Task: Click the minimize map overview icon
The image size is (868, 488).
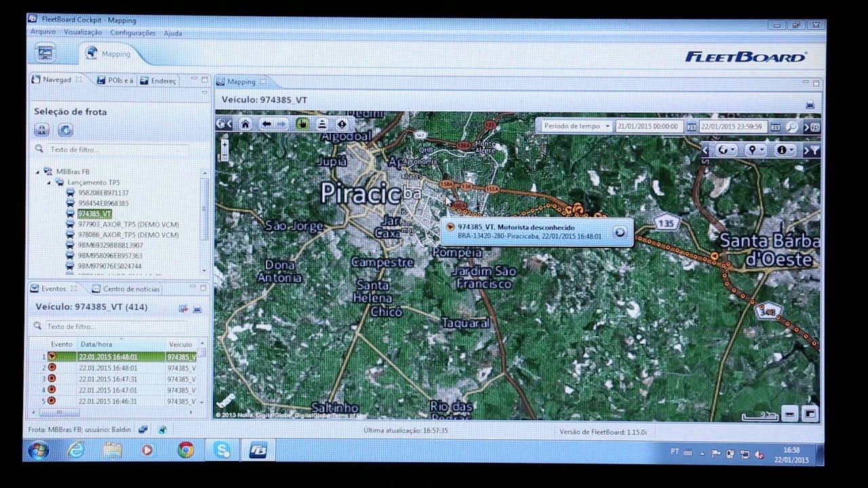Action: tap(789, 413)
